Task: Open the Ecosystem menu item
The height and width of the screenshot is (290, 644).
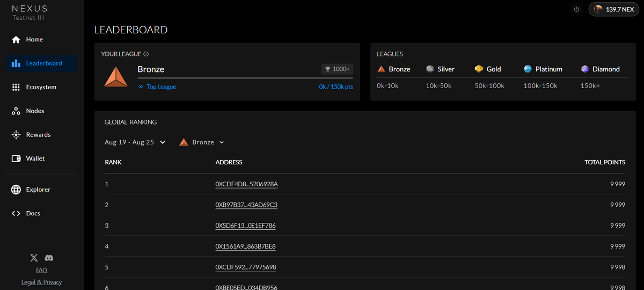Action: click(x=42, y=87)
